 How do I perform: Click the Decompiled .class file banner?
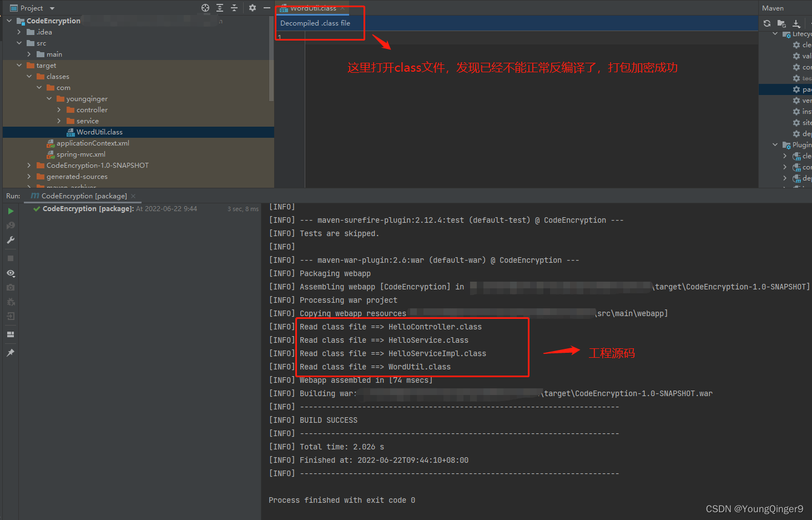click(517, 23)
